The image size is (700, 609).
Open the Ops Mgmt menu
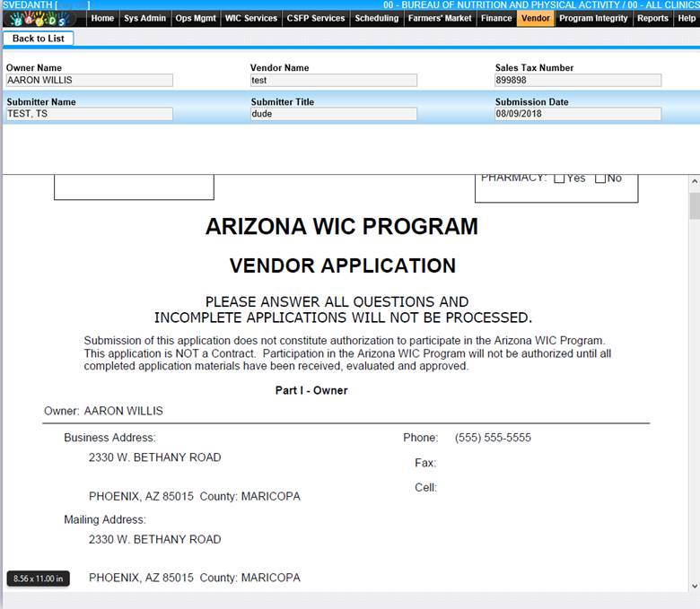click(196, 18)
